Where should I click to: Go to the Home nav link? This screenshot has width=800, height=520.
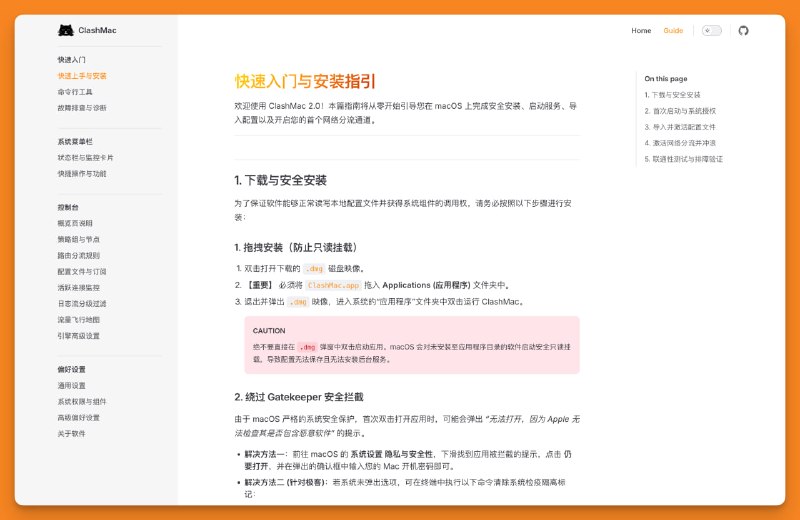click(x=641, y=31)
